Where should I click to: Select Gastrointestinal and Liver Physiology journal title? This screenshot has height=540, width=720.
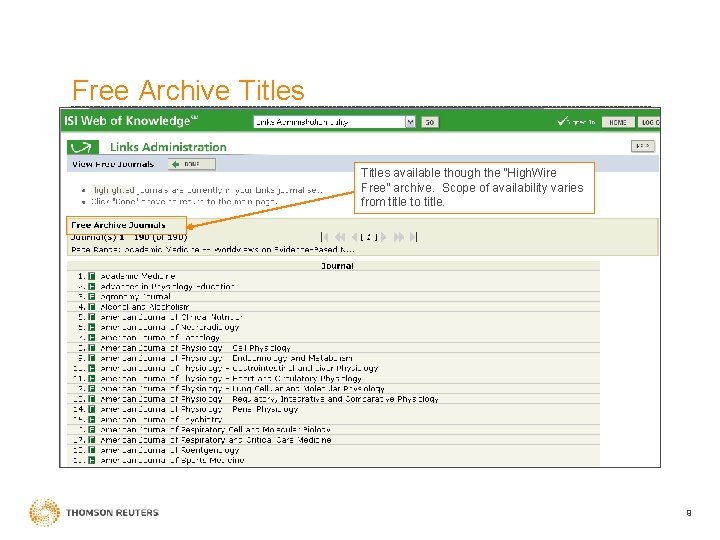coord(239,368)
